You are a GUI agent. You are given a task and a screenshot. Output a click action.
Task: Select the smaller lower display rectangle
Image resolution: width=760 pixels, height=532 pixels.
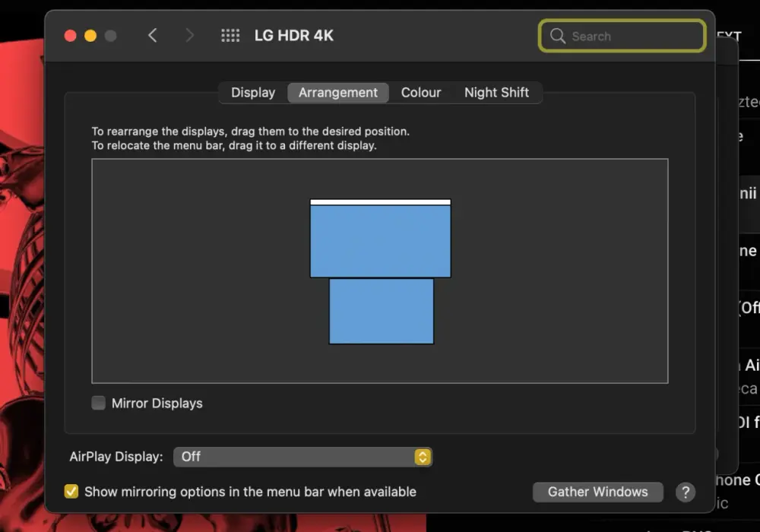tap(382, 311)
